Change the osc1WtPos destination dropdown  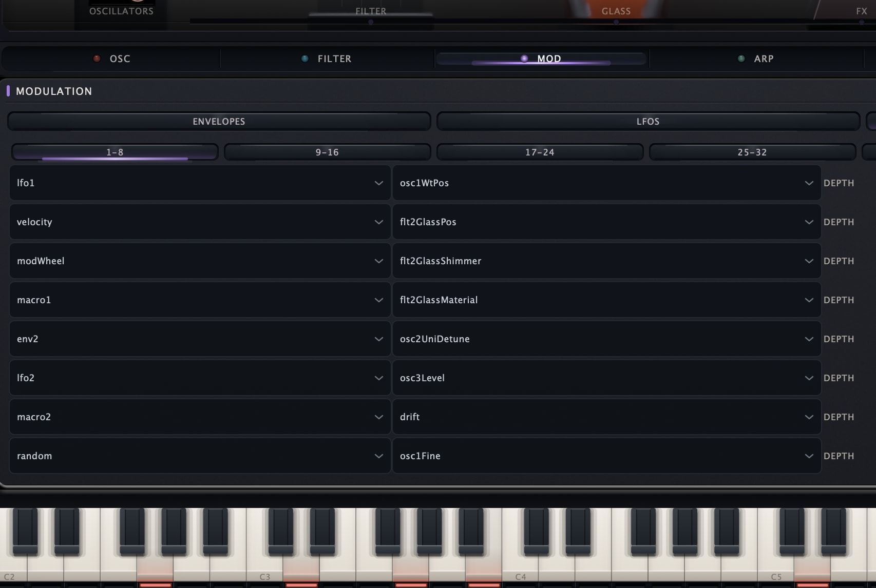click(x=606, y=183)
